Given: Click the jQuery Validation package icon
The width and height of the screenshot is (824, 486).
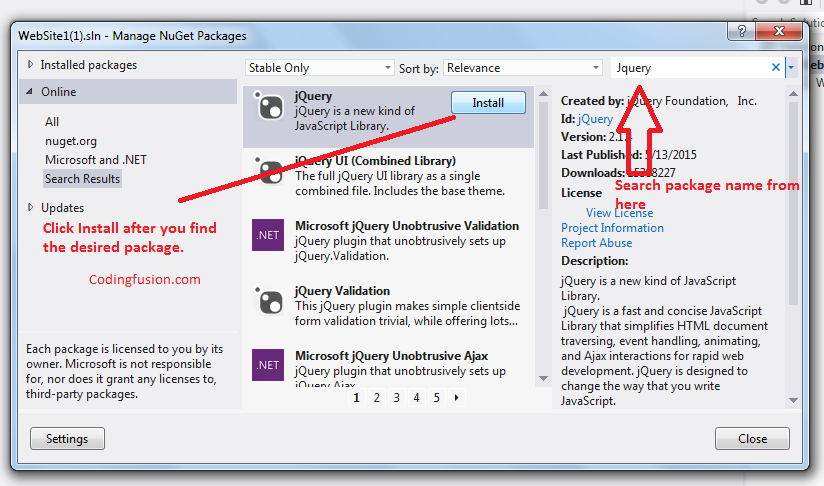Looking at the screenshot, I should coord(269,300).
